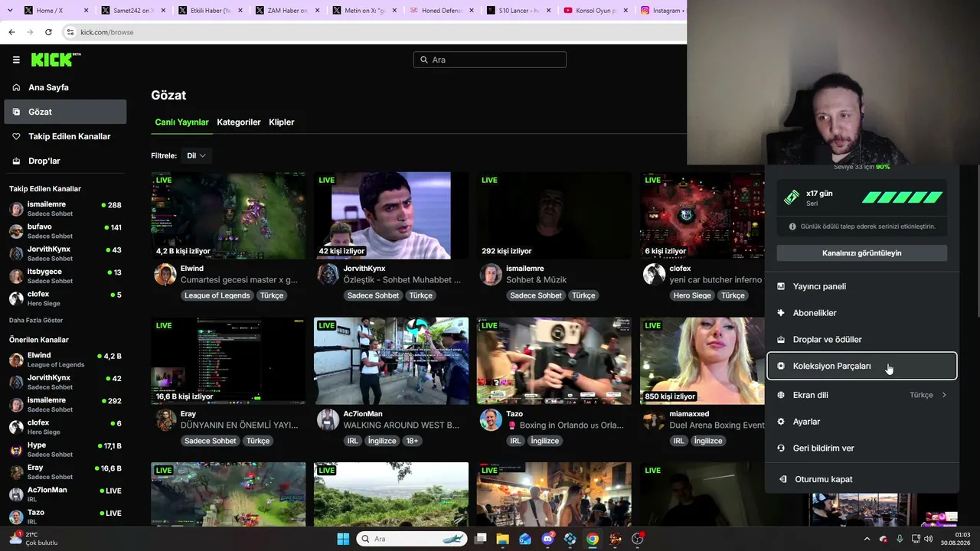The height and width of the screenshot is (551, 980).
Task: Open Elwind's League of Legends stream thumbnail
Action: coord(228,215)
